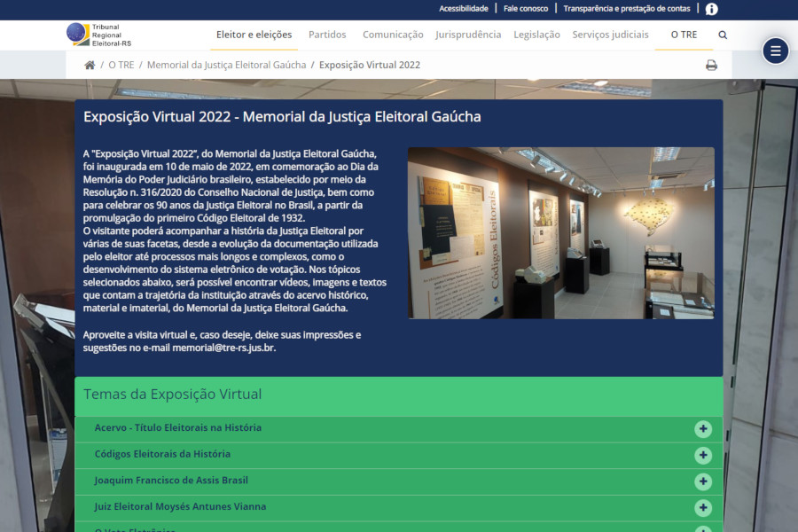Go to O TRE breadcrumb link

121,65
